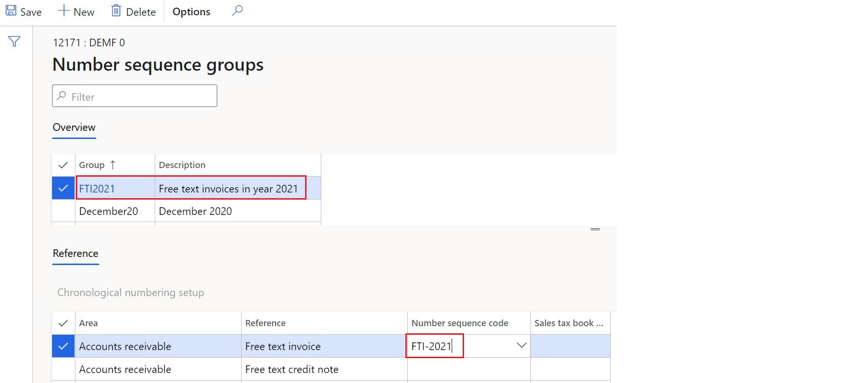Open the filter pane funnel icon
The image size is (868, 383).
(x=14, y=42)
